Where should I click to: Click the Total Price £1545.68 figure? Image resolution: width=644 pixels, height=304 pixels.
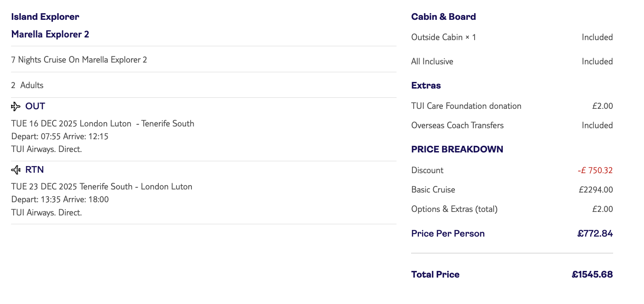[592, 275]
